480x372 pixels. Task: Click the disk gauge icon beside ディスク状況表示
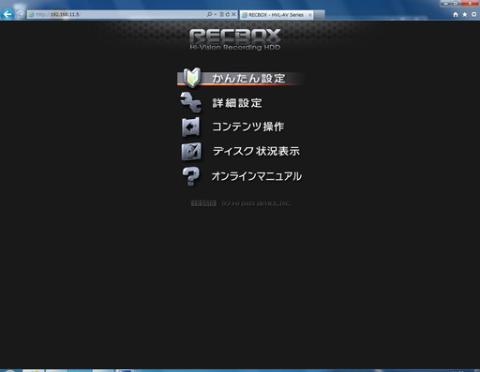tap(191, 152)
